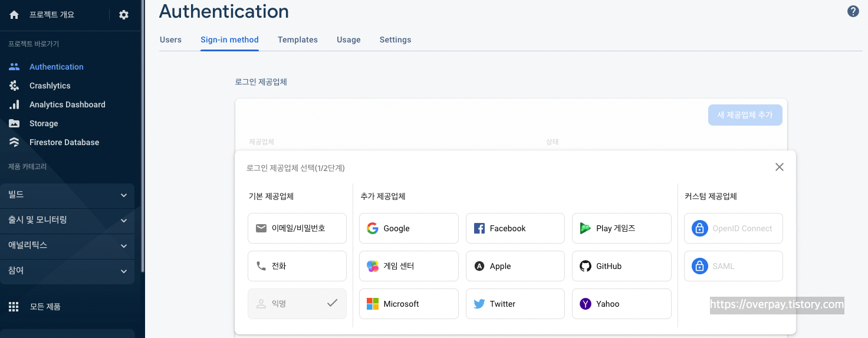Click the OpenID Connect custom provider

[x=734, y=228]
